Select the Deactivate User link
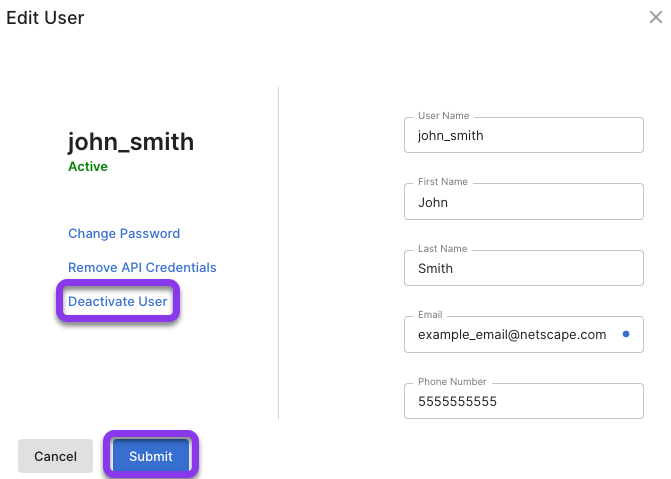 118,301
